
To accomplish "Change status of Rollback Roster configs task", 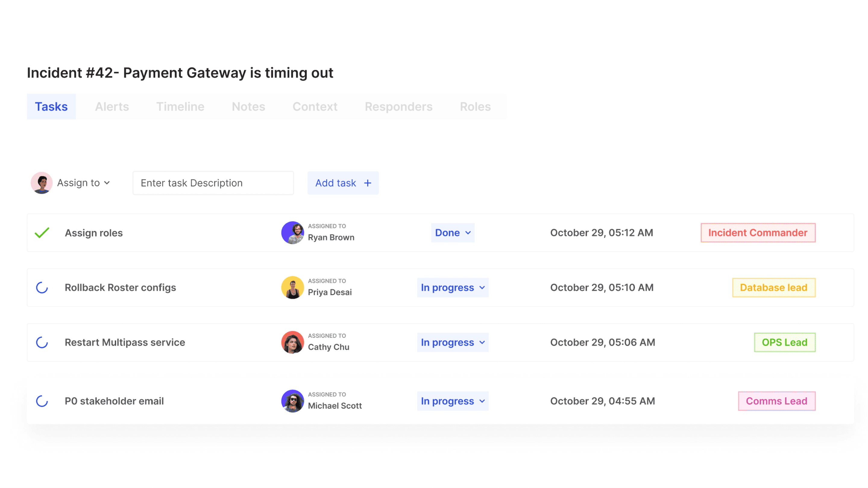I will point(452,288).
